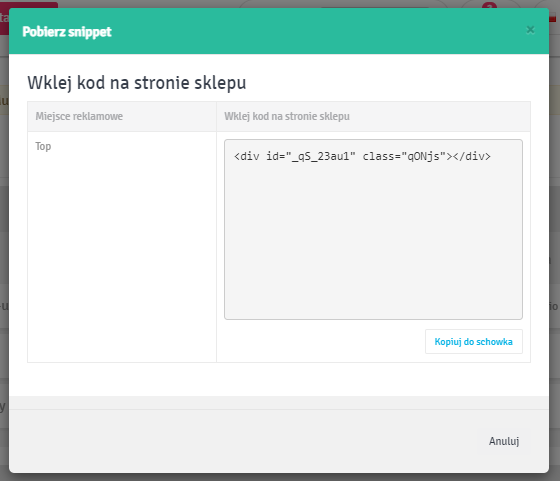Click the div id snippet code line
The height and width of the screenshot is (481, 560).
tap(362, 156)
